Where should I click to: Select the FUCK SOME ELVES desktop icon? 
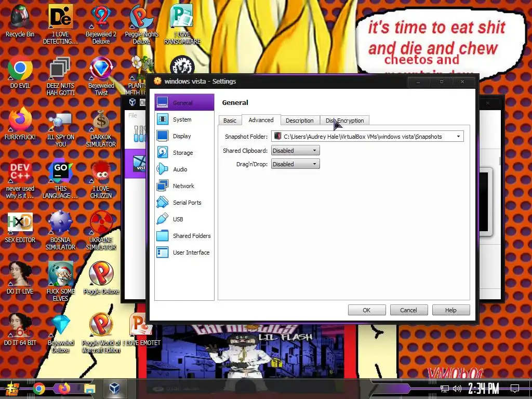click(60, 282)
